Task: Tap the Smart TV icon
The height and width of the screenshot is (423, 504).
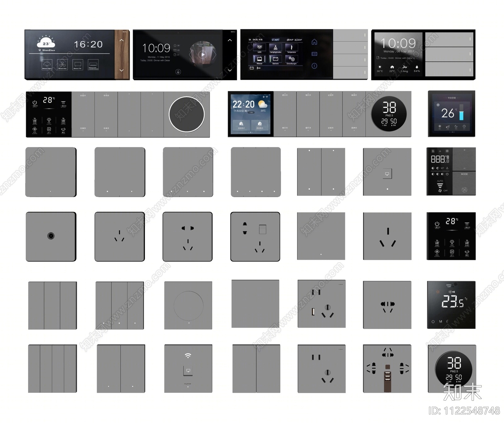Action: [77, 65]
